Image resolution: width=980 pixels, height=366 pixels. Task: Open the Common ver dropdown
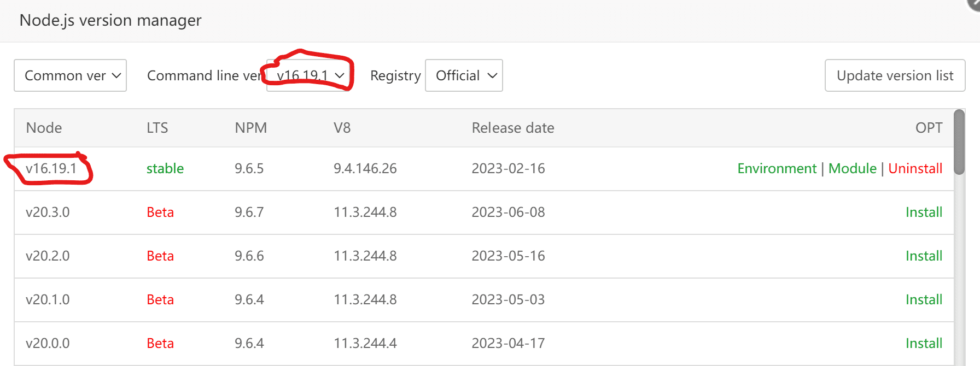click(70, 75)
